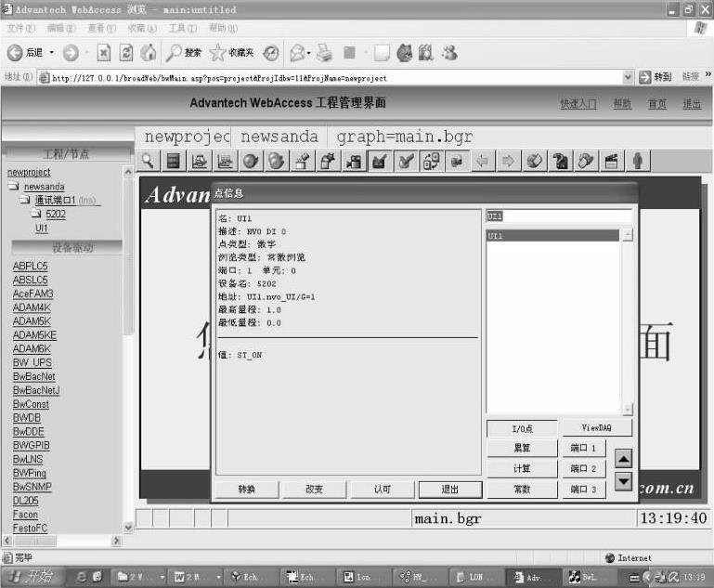Click the browser Stop page icon
714x588 pixels.
click(104, 53)
